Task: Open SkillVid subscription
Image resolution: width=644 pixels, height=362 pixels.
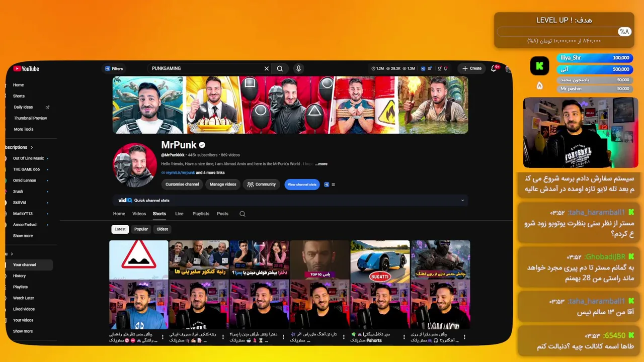Action: coord(20,203)
